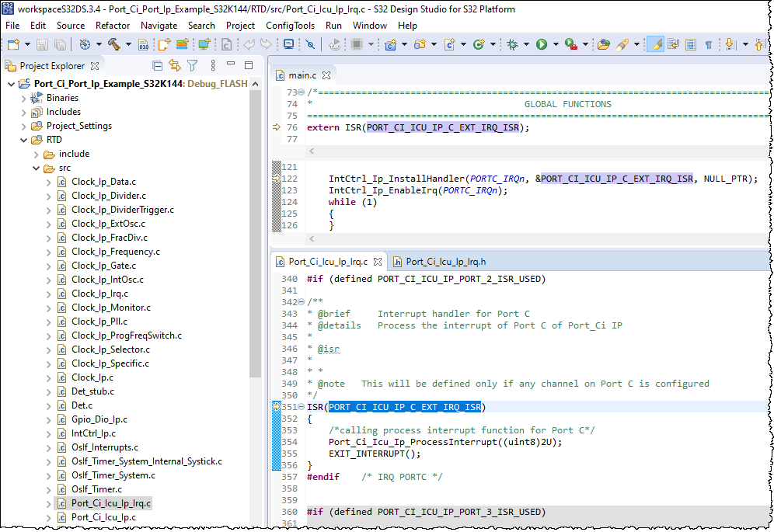Click the Build hammer icon
This screenshot has width=774, height=532.
tap(113, 45)
